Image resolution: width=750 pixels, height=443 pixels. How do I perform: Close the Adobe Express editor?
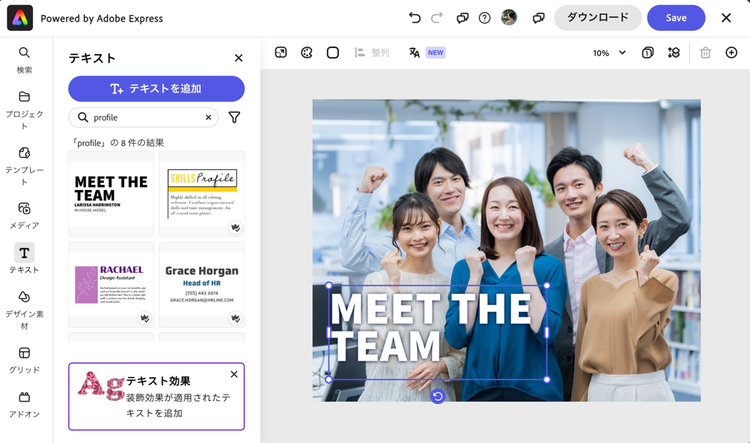coord(726,18)
